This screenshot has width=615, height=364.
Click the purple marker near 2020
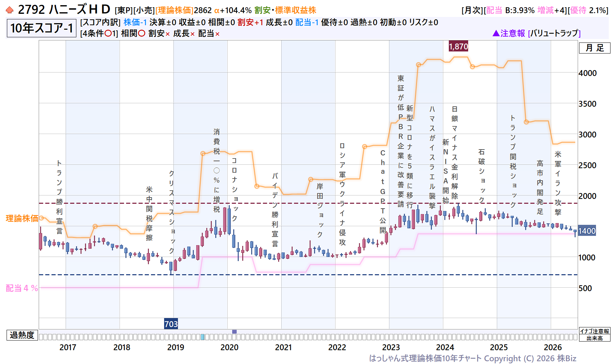pyautogui.click(x=234, y=332)
